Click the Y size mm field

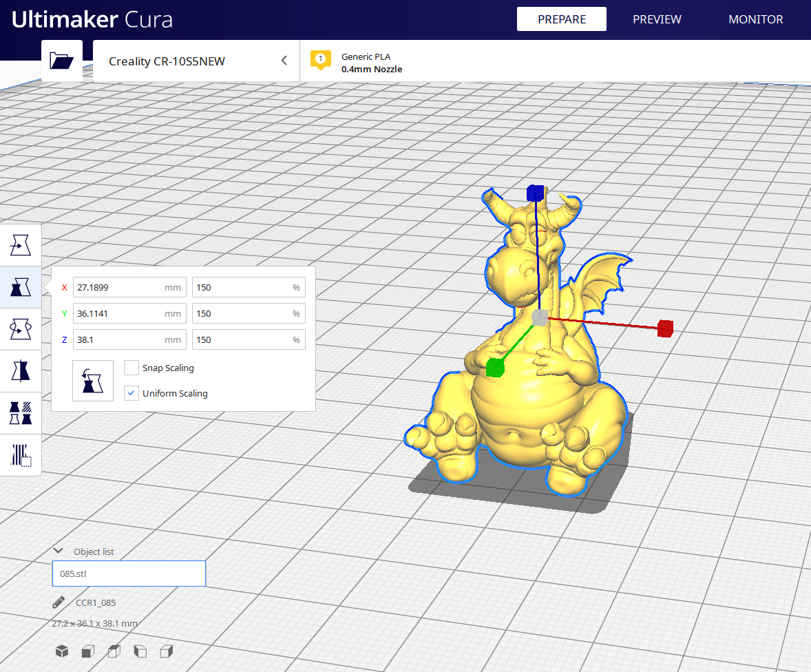pyautogui.click(x=129, y=313)
